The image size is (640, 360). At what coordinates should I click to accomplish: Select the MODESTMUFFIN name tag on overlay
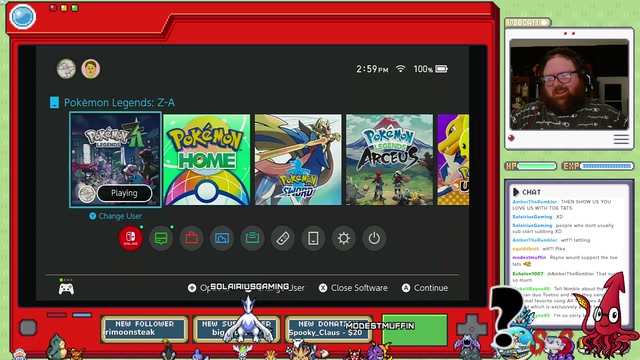(x=380, y=326)
